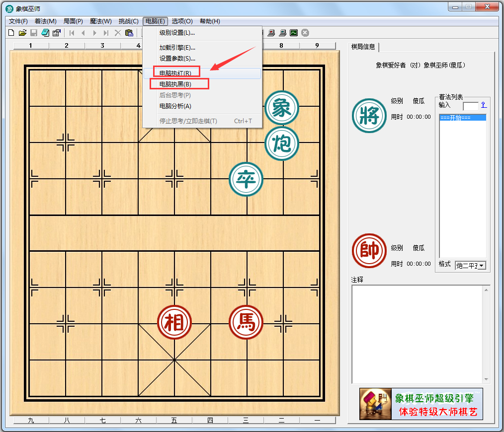Jump to first move toolbar icon
This screenshot has height=432, width=504.
coord(72,33)
